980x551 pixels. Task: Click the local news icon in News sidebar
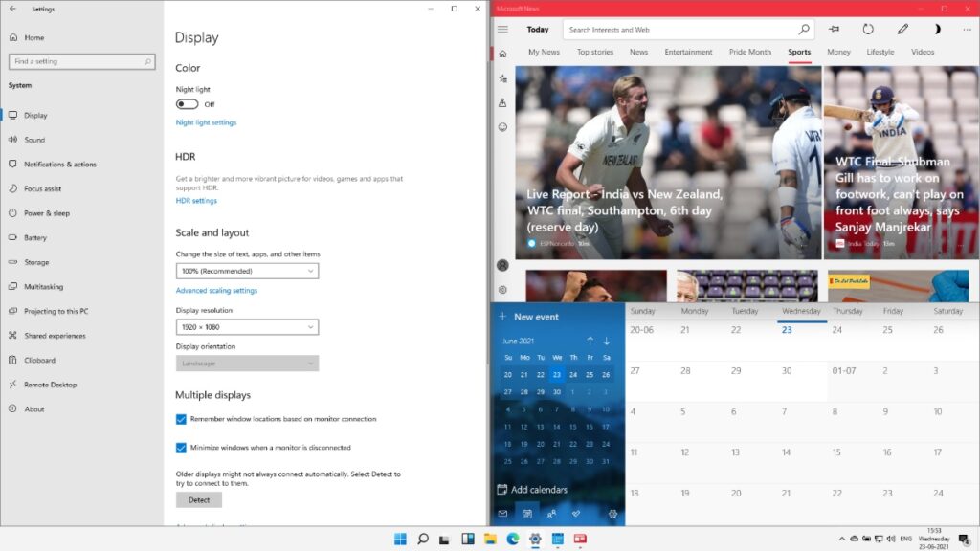[x=502, y=102]
